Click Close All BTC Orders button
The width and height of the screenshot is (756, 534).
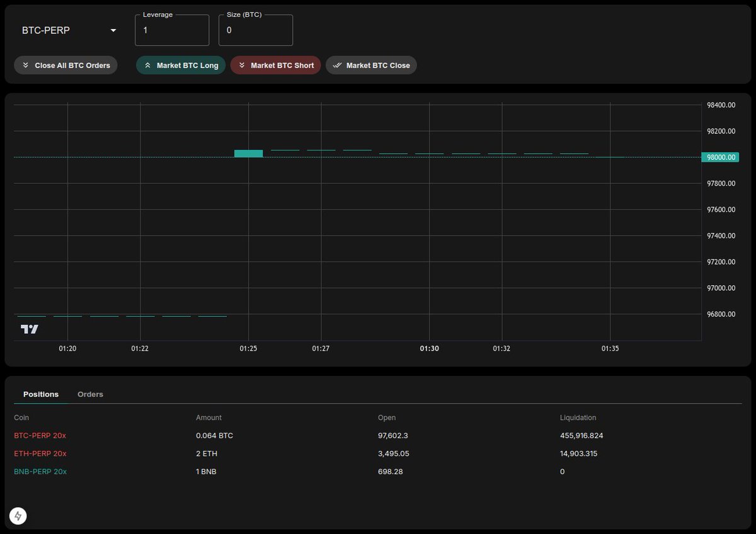[x=66, y=65]
